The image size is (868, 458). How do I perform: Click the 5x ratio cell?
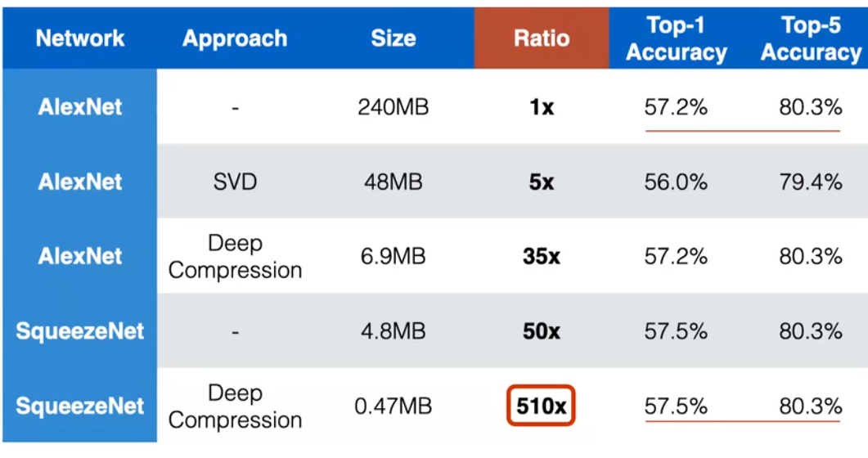pyautogui.click(x=541, y=182)
